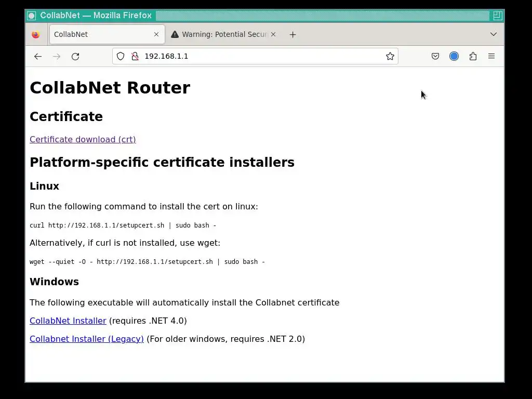The height and width of the screenshot is (399, 532).
Task: Click 'Run the following command' paragraph
Action: pyautogui.click(x=144, y=207)
